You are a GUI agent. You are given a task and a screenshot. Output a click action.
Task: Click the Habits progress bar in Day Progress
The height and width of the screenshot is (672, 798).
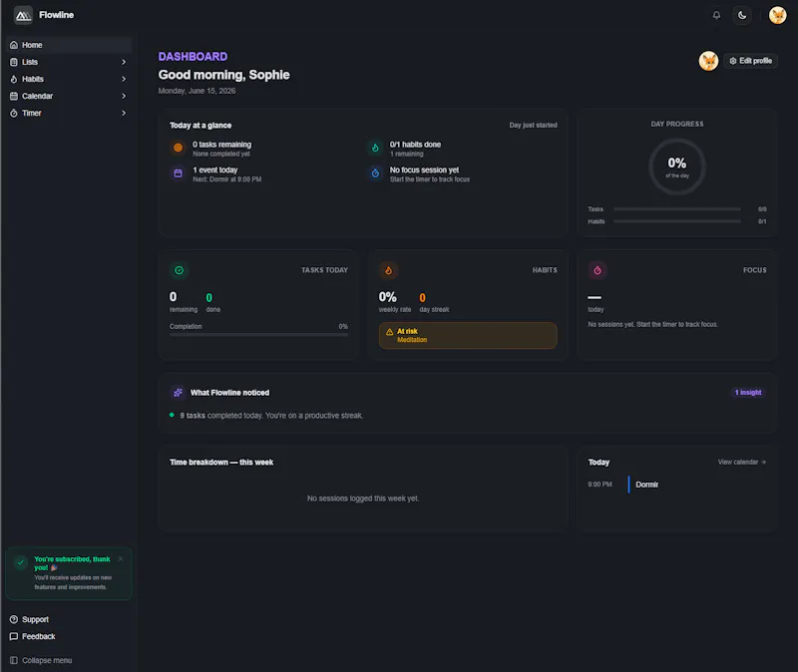pos(677,221)
